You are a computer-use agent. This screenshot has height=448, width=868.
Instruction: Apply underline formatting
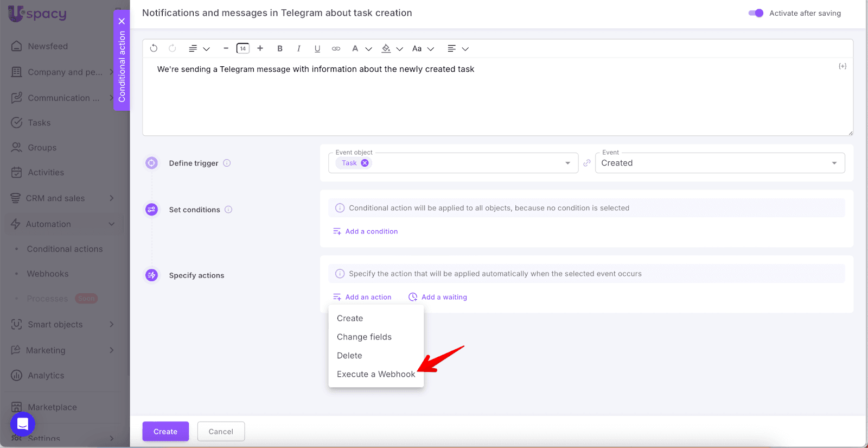[317, 48]
